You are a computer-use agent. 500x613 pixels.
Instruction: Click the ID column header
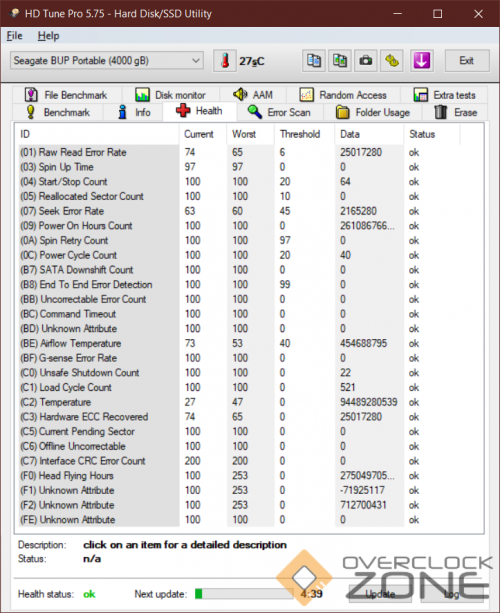point(97,134)
